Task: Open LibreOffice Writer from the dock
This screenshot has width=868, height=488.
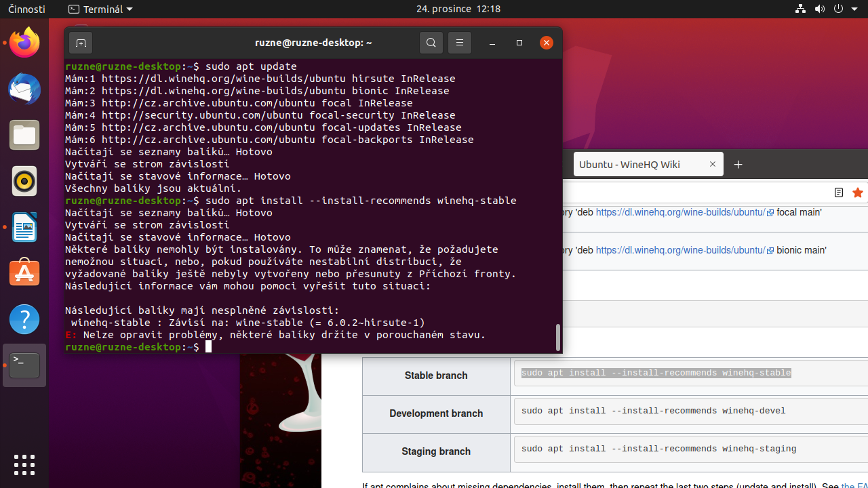Action: pos(24,227)
